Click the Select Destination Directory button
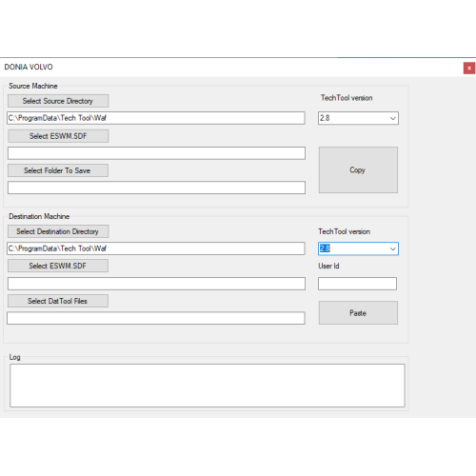The width and height of the screenshot is (476, 476). click(x=58, y=231)
